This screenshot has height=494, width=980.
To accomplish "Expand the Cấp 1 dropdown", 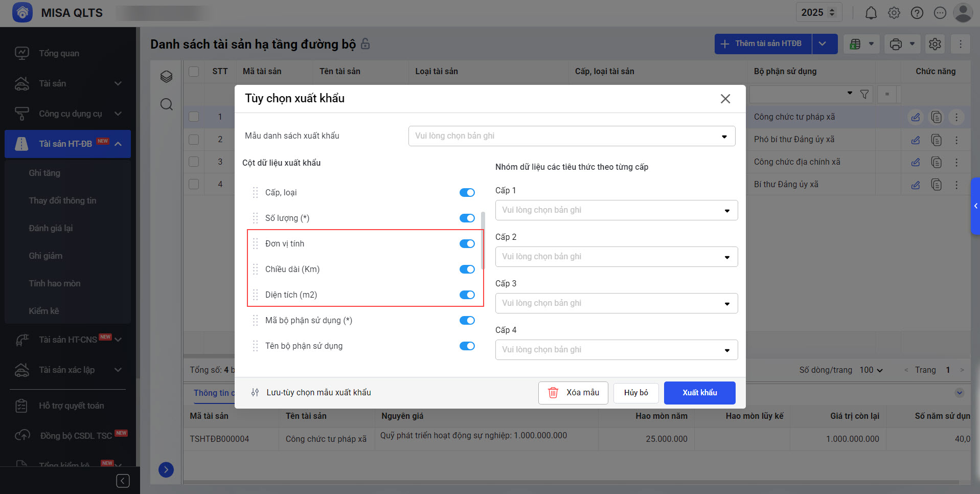I will (x=616, y=210).
